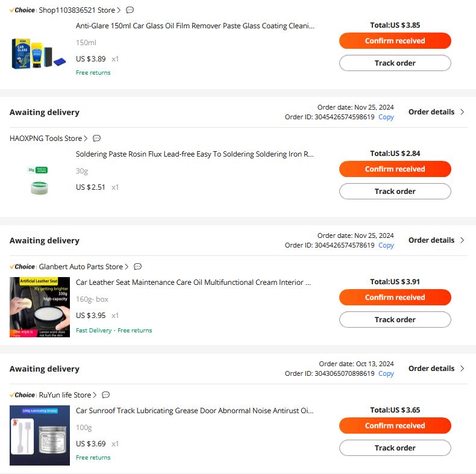
Task: Track order for Sunroof Lubricating Grease
Action: pyautogui.click(x=395, y=448)
